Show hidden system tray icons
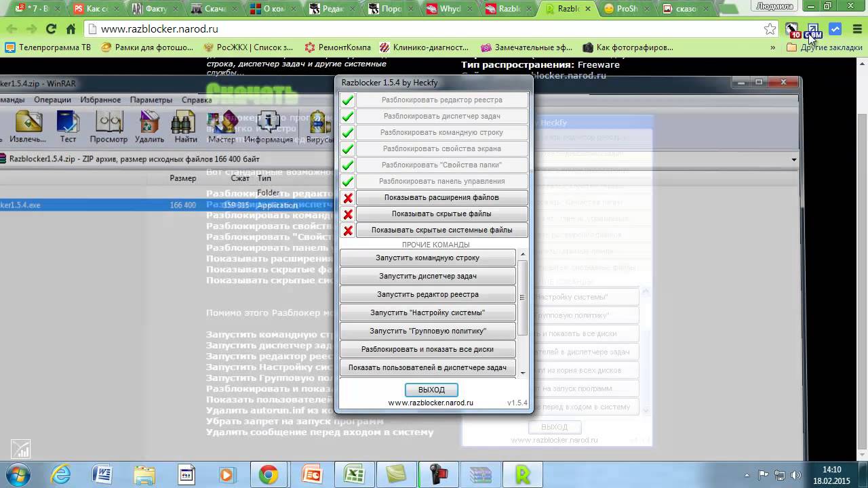868x488 pixels. point(747,475)
